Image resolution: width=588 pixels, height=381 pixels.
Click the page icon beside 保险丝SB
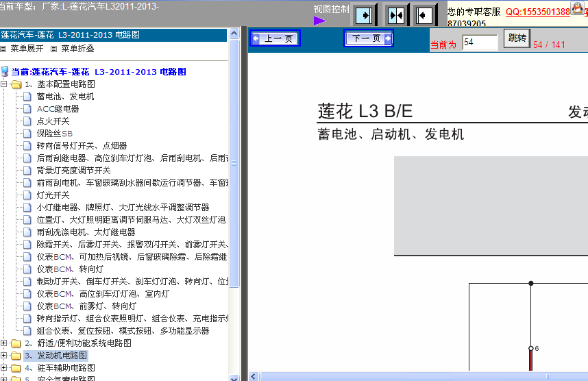27,134
